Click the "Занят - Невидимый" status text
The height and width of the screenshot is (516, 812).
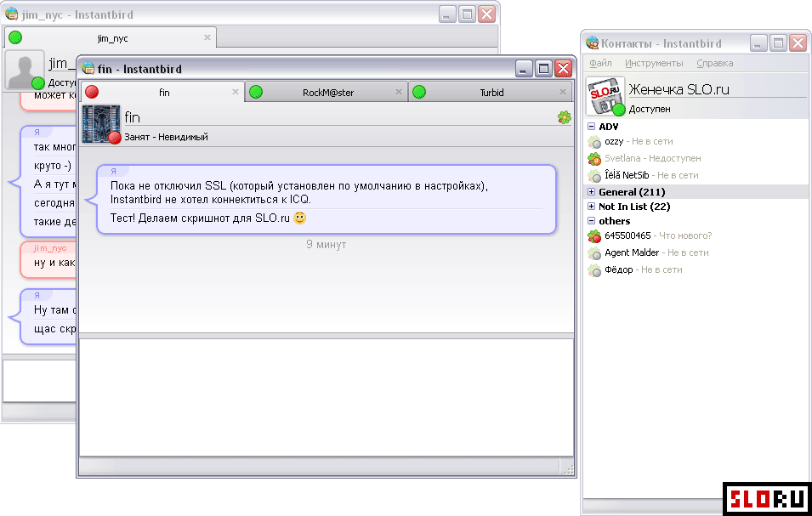(167, 137)
